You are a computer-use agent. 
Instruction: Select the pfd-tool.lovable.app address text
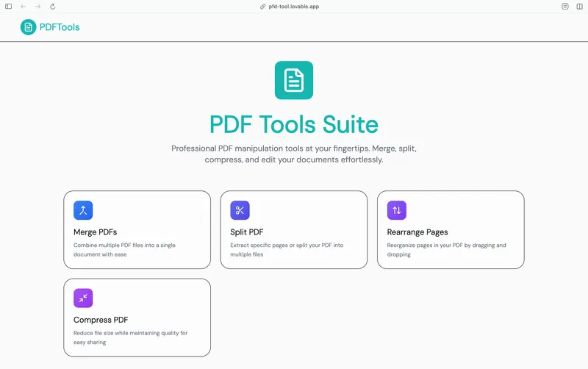[293, 7]
